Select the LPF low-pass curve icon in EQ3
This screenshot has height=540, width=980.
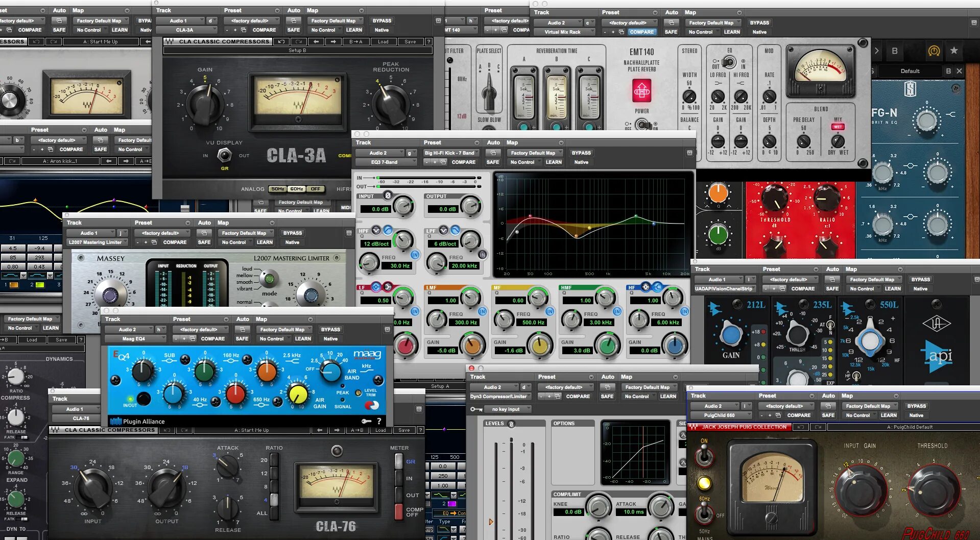coord(455,230)
